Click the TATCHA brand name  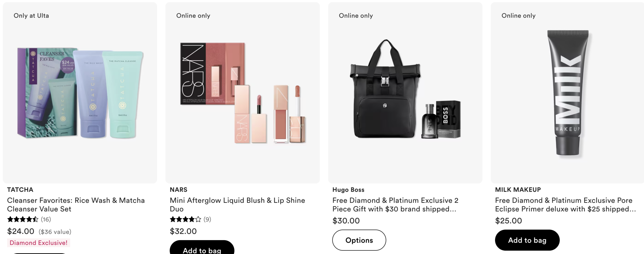coord(20,189)
